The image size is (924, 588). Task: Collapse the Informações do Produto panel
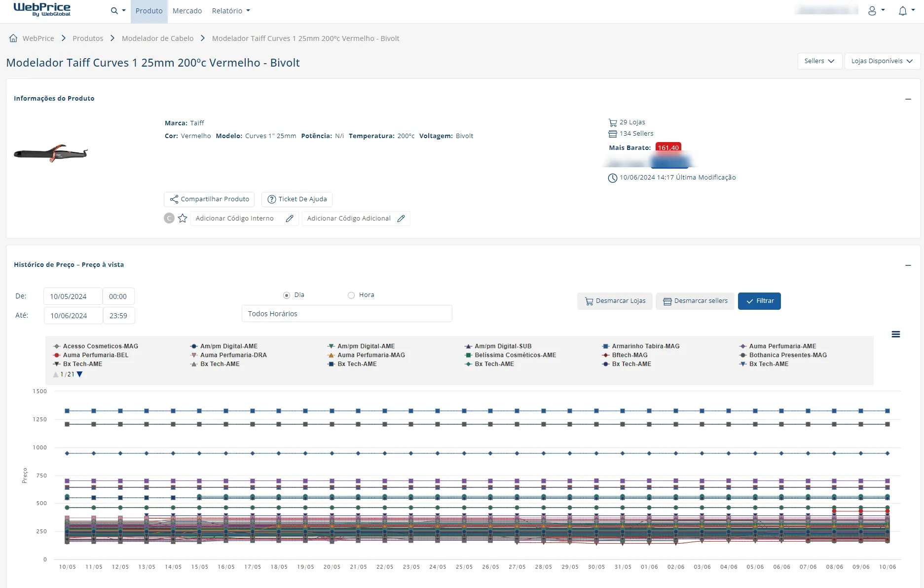(908, 99)
